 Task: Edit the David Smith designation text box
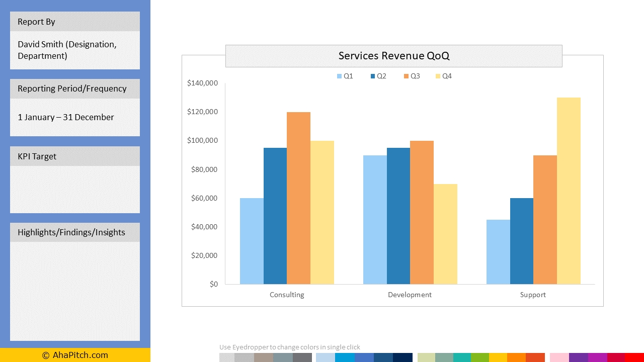75,50
